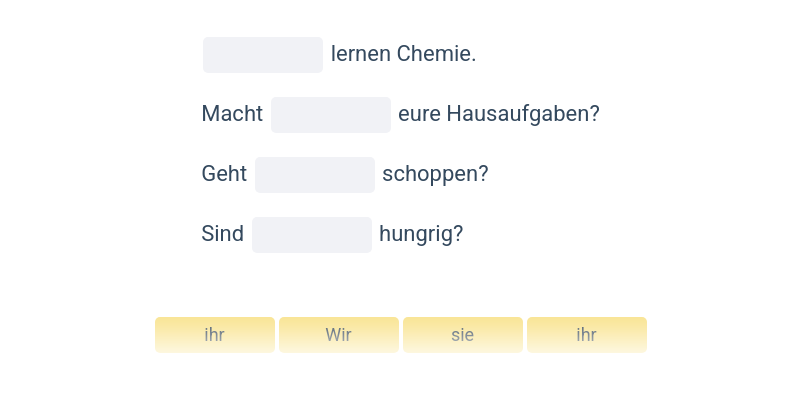Click the word 'schoppen?'
This screenshot has width=800, height=400.
tap(435, 174)
